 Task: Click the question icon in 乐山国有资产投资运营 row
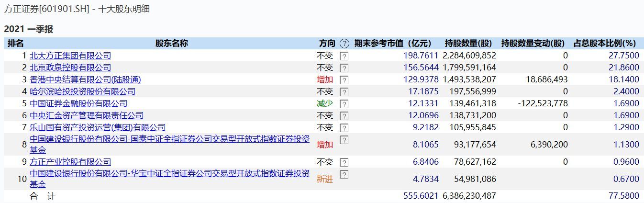(x=344, y=128)
